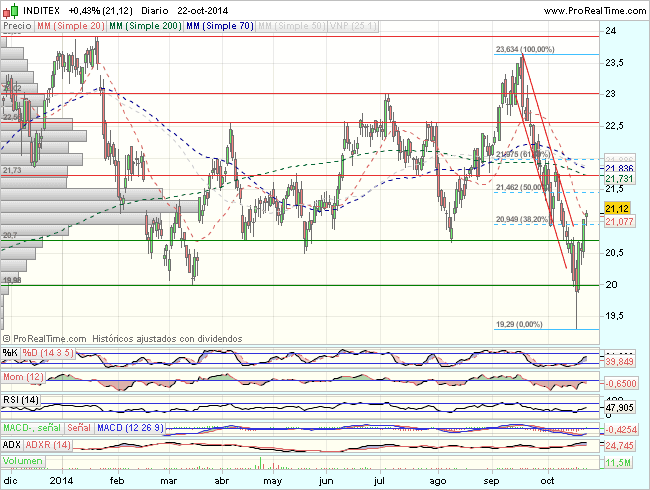Click the 20,949 (38,20%) Fibonacci label
This screenshot has width=650, height=490.
pyautogui.click(x=523, y=219)
